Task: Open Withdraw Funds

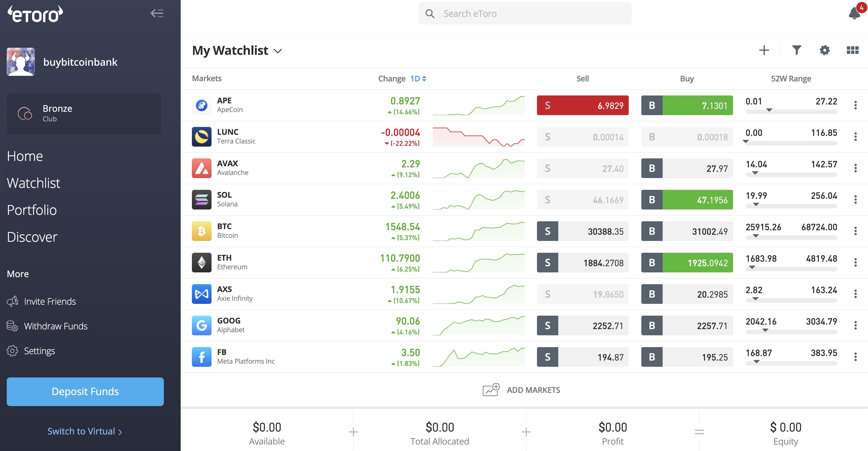Action: point(47,326)
